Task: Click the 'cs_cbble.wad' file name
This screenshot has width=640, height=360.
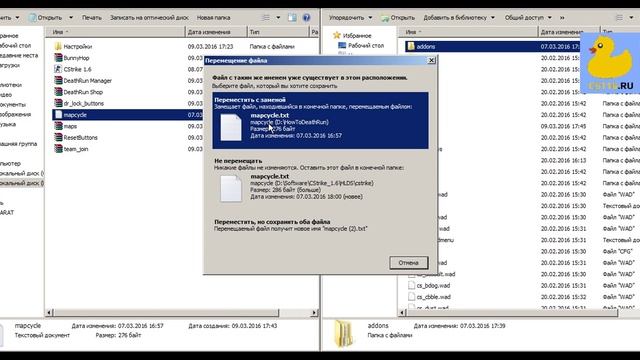Action: click(433, 297)
